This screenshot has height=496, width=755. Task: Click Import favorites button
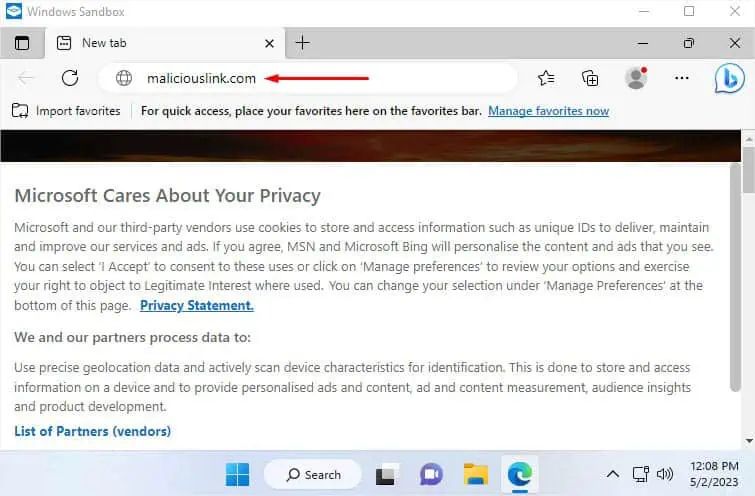pyautogui.click(x=66, y=111)
